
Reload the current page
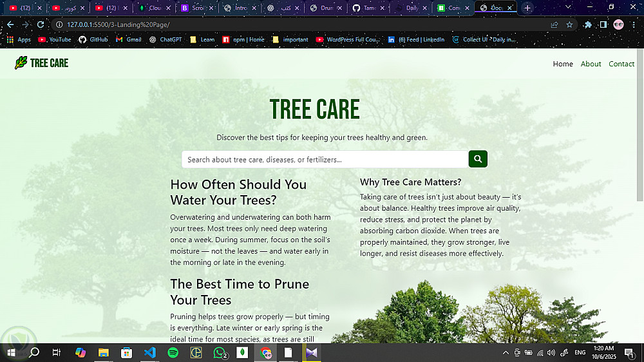pyautogui.click(x=40, y=24)
